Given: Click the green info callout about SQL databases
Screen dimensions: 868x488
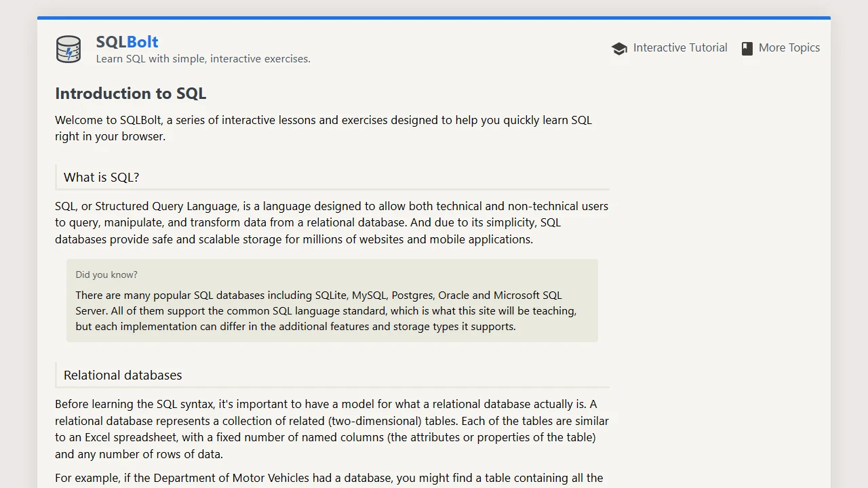Looking at the screenshot, I should (332, 300).
